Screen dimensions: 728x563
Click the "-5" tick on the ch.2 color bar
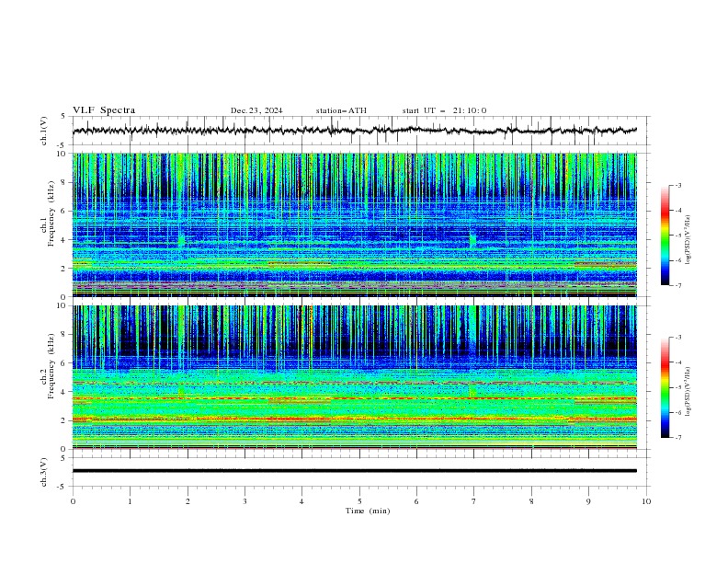(678, 387)
